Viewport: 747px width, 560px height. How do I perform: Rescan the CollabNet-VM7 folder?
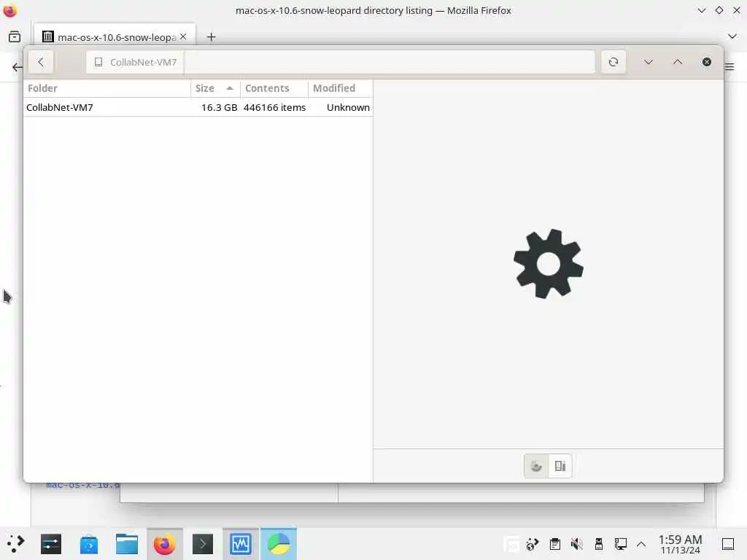click(613, 62)
